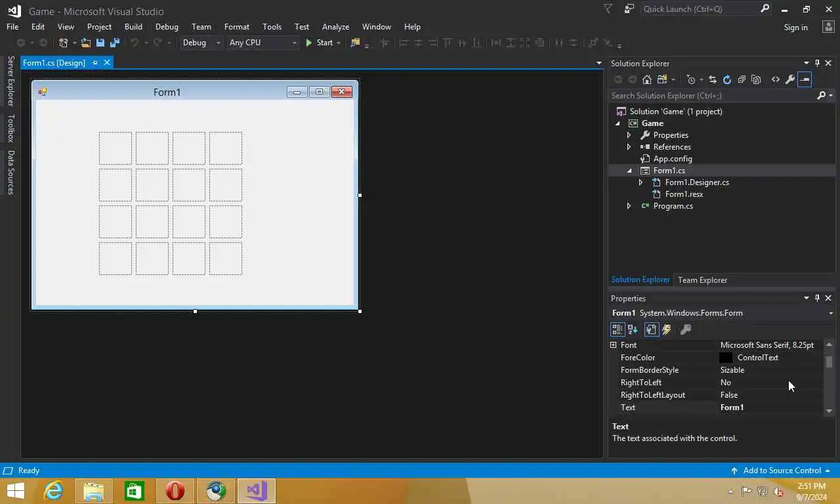The height and width of the screenshot is (504, 840).
Task: Expand the Properties node in Solution Explorer
Action: (629, 135)
